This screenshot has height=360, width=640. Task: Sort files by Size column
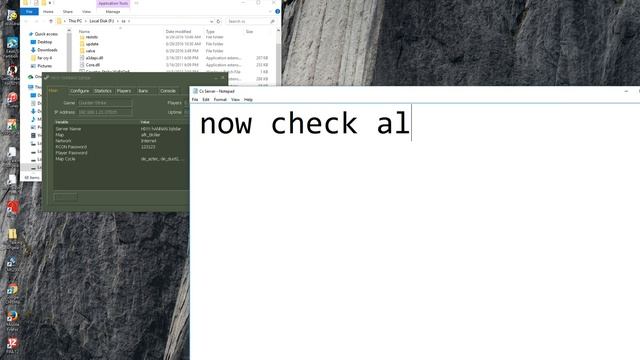pos(249,31)
